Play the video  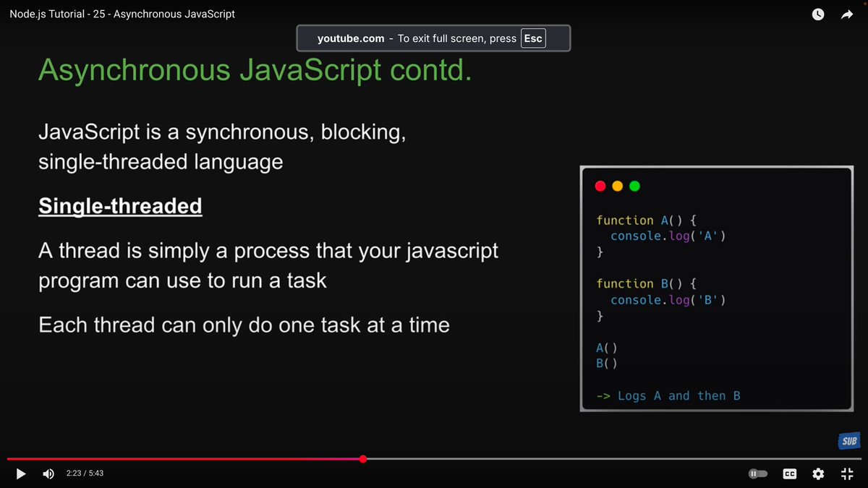[x=21, y=474]
